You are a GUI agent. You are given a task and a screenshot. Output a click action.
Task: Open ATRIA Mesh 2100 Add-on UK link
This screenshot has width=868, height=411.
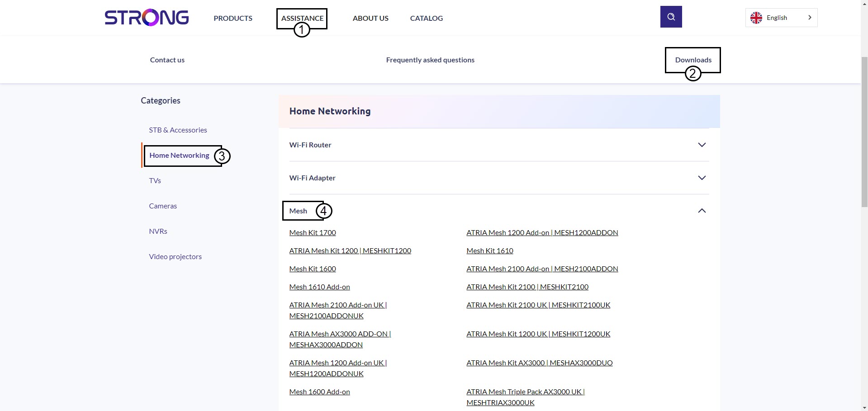(x=338, y=310)
